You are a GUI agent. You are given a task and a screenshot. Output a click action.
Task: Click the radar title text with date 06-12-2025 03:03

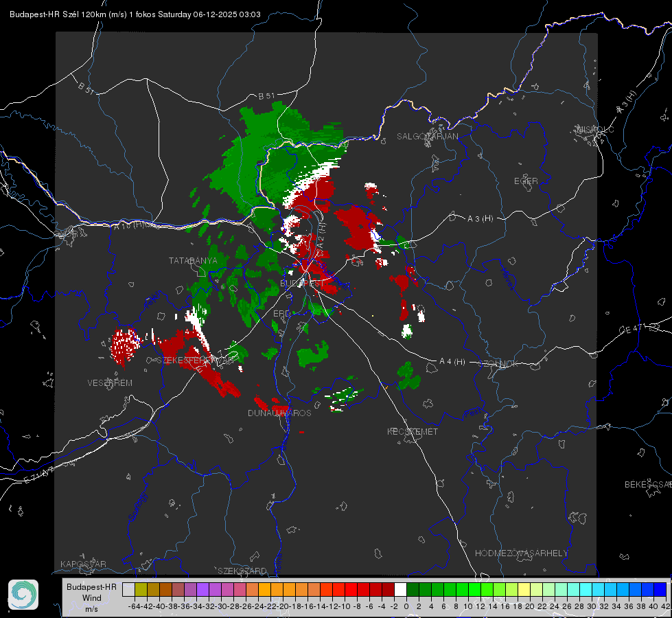[x=135, y=14]
